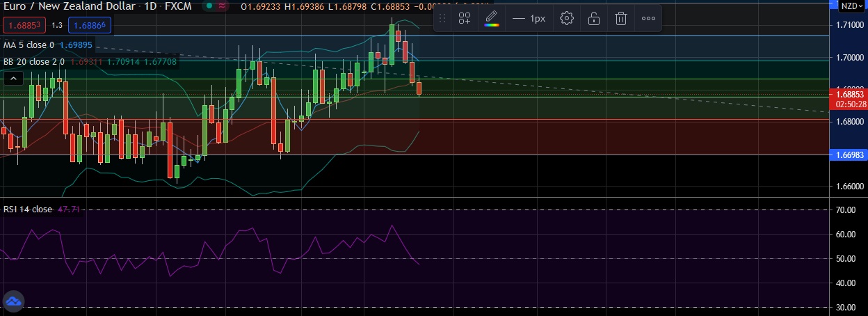Image resolution: width=868 pixels, height=316 pixels.
Task: Click the current price label 1.68853 on axis
Action: point(849,94)
